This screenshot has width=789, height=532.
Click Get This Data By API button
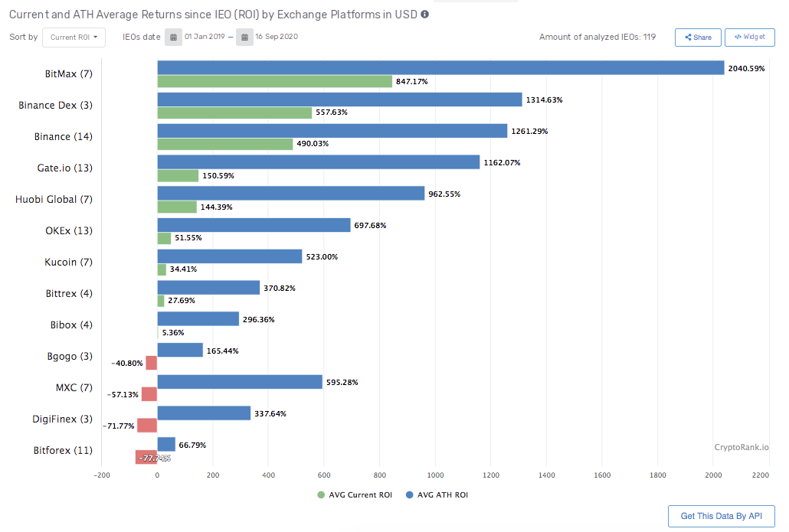(x=722, y=516)
